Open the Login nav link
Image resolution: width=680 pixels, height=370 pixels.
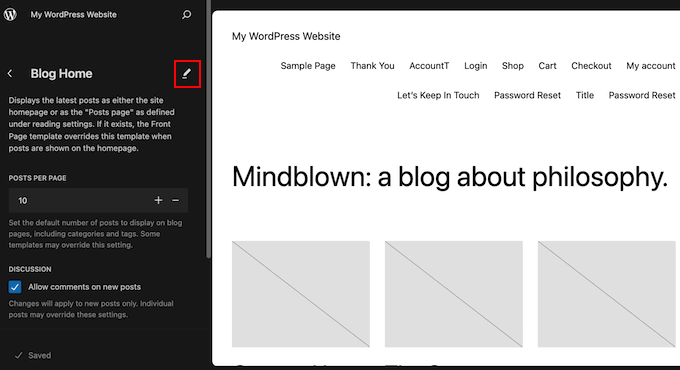click(x=476, y=66)
